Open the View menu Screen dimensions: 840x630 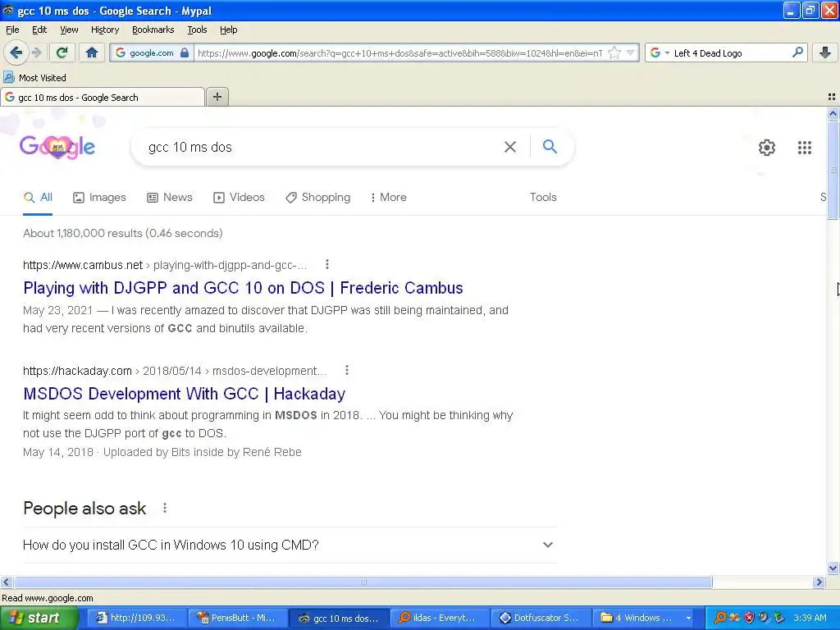[x=69, y=30]
